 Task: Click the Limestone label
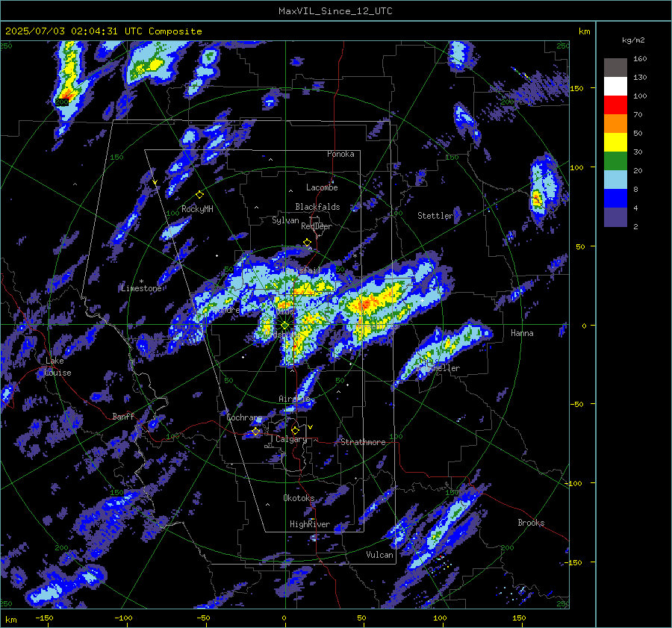click(141, 288)
